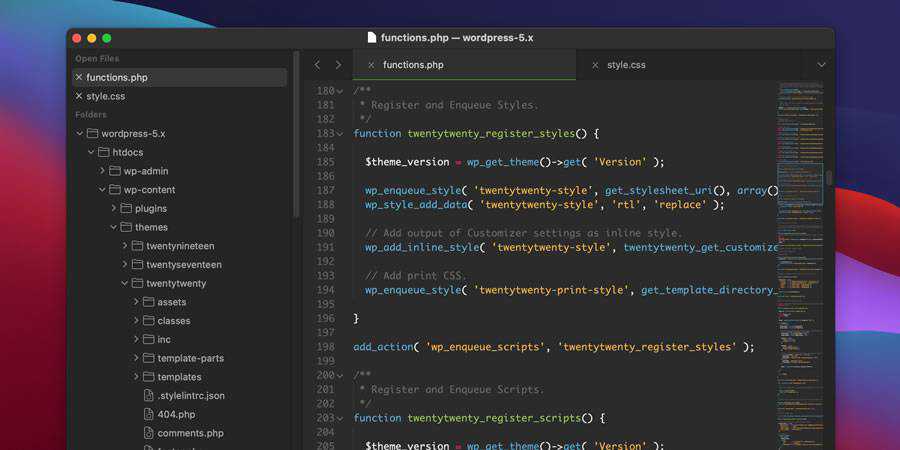This screenshot has height=450, width=900.
Task: Select the functions.php editor tab
Action: [413, 65]
